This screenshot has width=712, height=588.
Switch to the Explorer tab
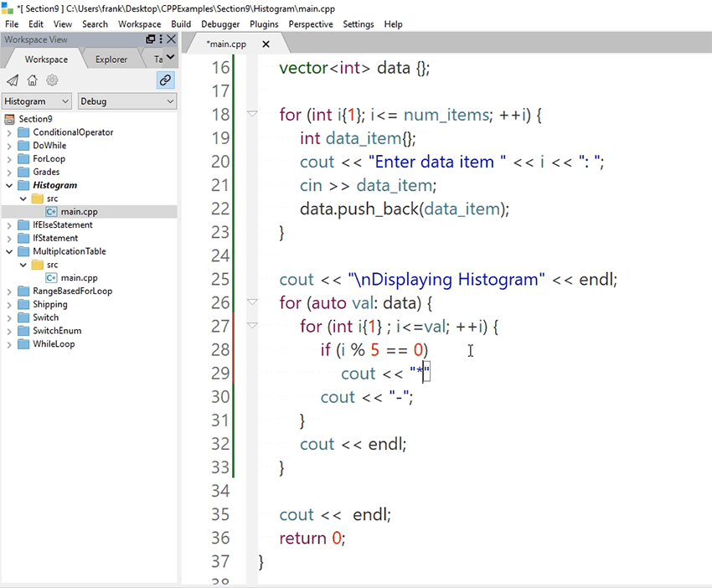111,59
